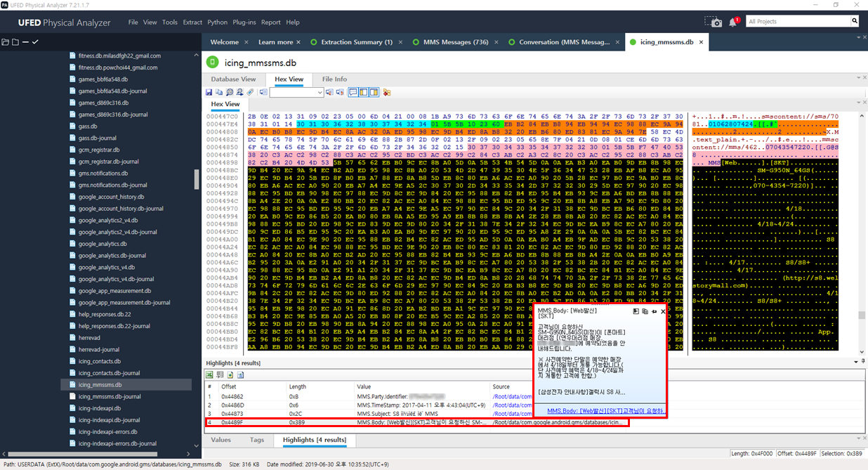Select herrevad file in tree

pos(89,338)
